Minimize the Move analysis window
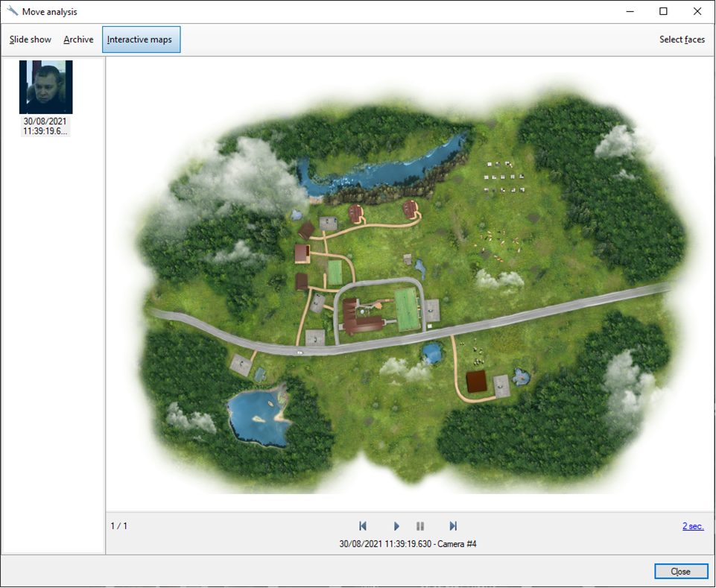The height and width of the screenshot is (588, 716). pyautogui.click(x=630, y=11)
